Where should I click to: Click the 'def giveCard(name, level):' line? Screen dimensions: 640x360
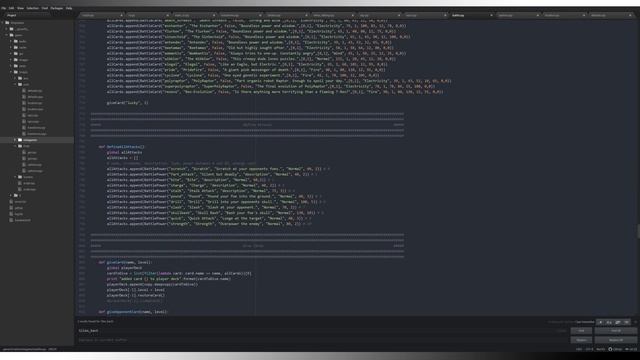point(125,262)
